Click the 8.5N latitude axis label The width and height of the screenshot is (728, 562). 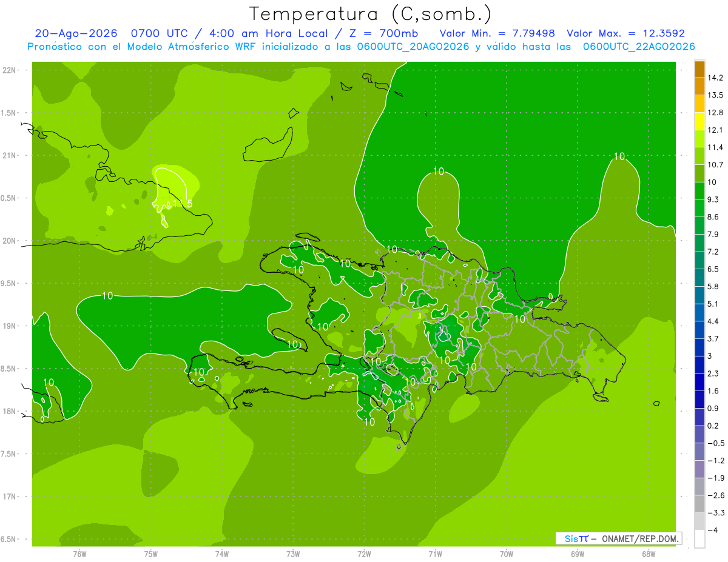pos(9,369)
